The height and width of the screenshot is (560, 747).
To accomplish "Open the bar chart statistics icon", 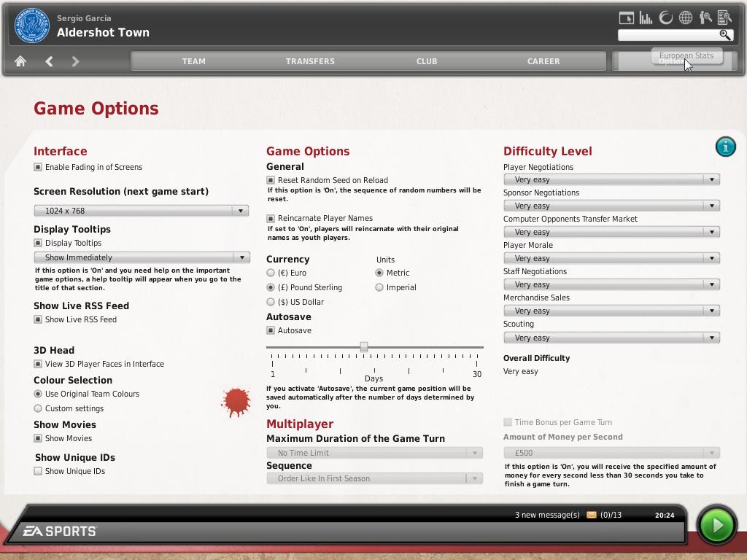I will pos(646,17).
